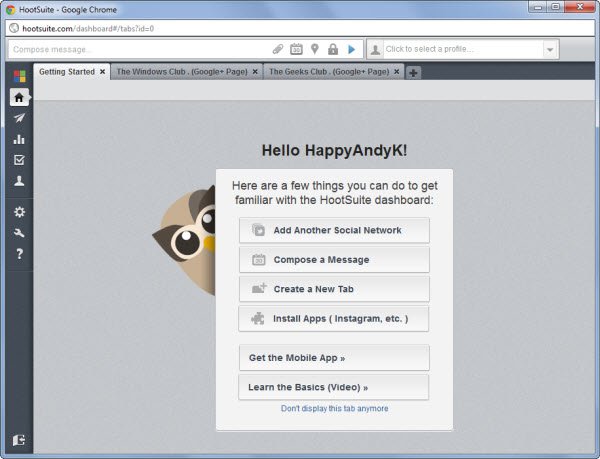Click the paperclip attachment icon
This screenshot has height=459, width=600.
coord(278,49)
